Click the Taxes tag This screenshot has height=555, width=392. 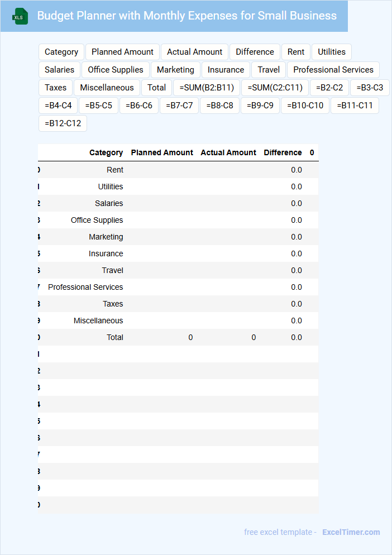(x=56, y=88)
